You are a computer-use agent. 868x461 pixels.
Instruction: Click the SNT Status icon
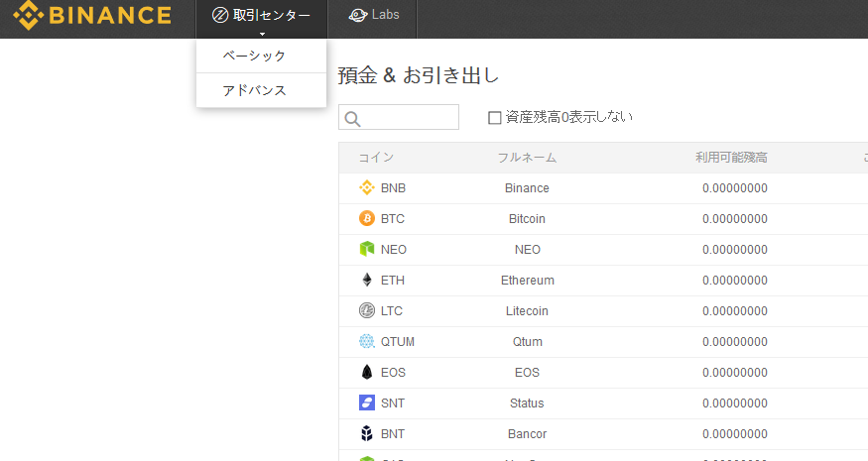coord(366,403)
